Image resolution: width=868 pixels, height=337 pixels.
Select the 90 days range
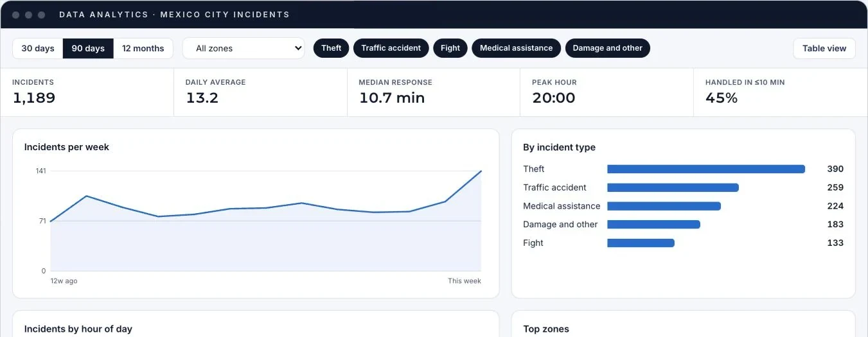pos(88,48)
